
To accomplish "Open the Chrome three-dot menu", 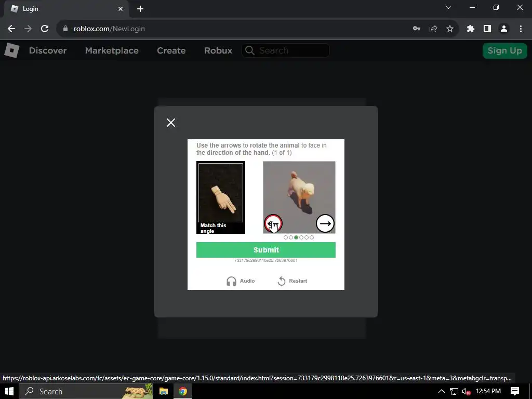I will 521,29.
